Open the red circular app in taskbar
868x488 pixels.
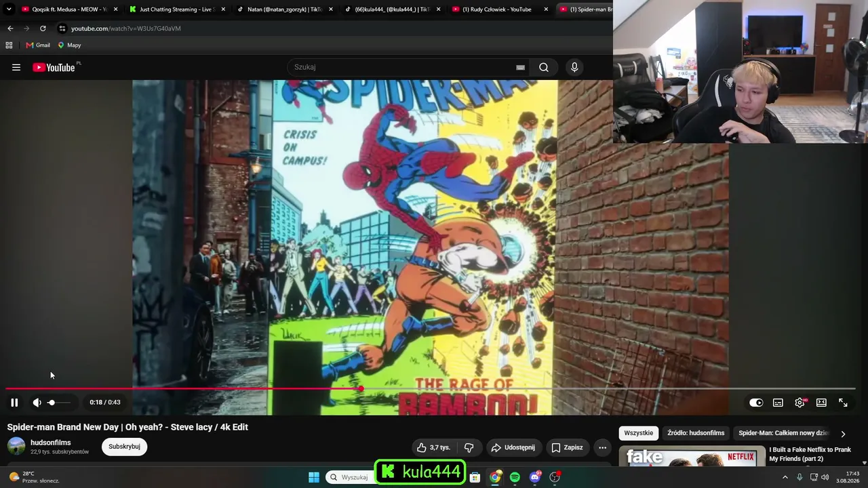pyautogui.click(x=555, y=477)
